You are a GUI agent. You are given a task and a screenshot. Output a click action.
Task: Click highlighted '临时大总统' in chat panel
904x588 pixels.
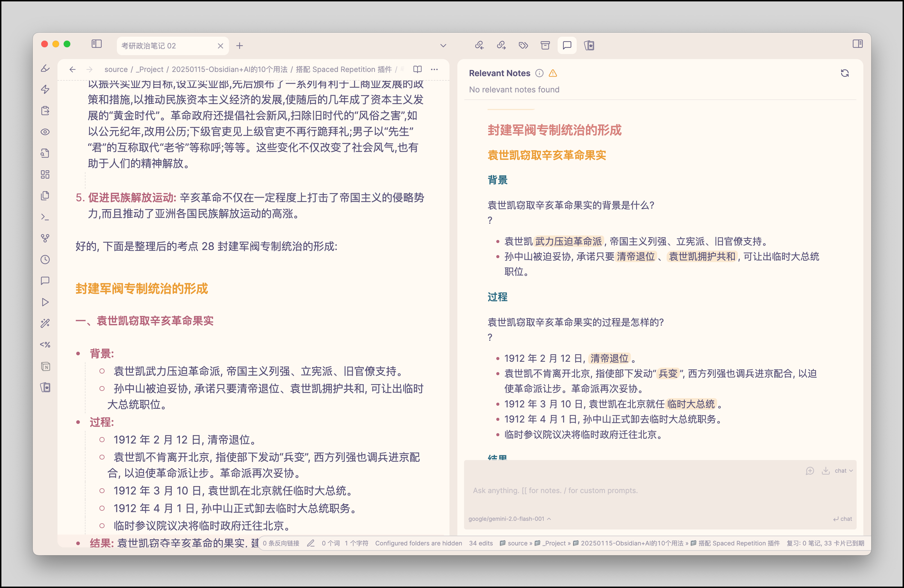[x=691, y=404]
